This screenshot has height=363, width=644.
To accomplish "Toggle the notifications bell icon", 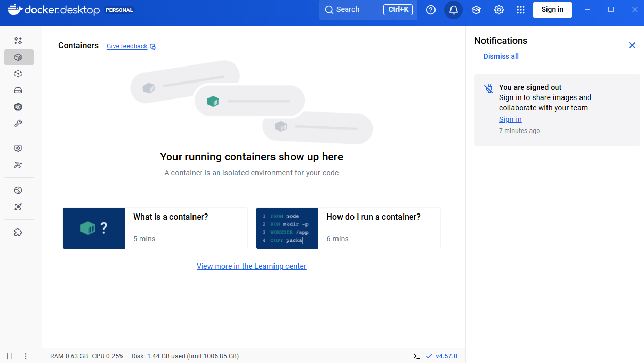I will [454, 10].
